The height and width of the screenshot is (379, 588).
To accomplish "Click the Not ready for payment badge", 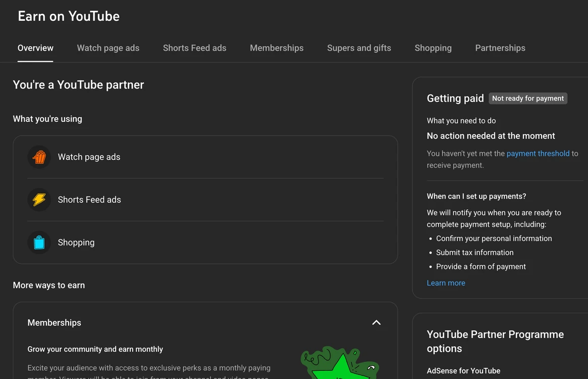I will 527,99.
